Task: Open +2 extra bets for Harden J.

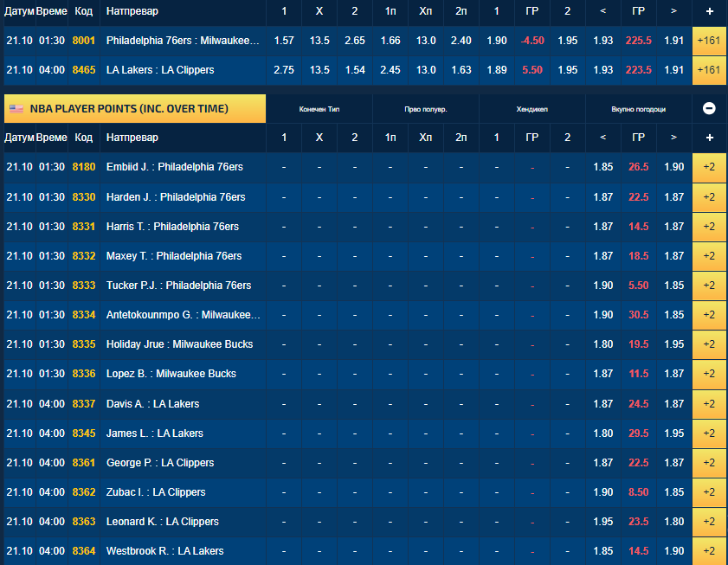Action: pyautogui.click(x=709, y=197)
